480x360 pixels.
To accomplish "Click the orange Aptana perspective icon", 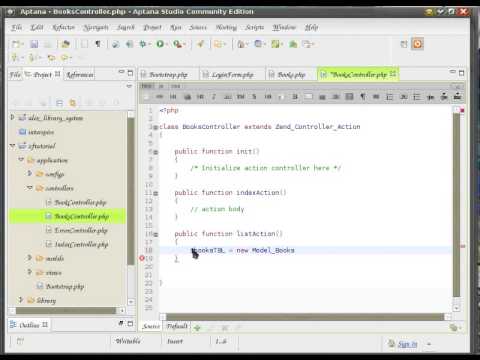I will [417, 44].
